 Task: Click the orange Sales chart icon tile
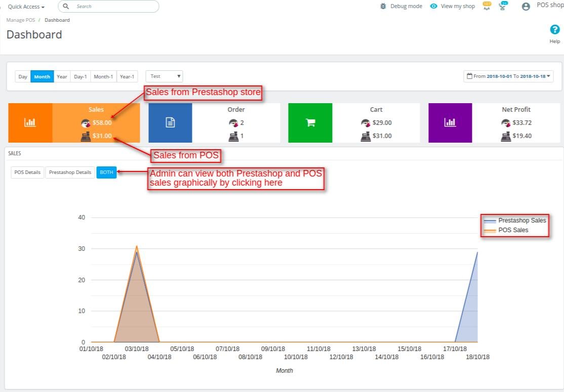30,122
